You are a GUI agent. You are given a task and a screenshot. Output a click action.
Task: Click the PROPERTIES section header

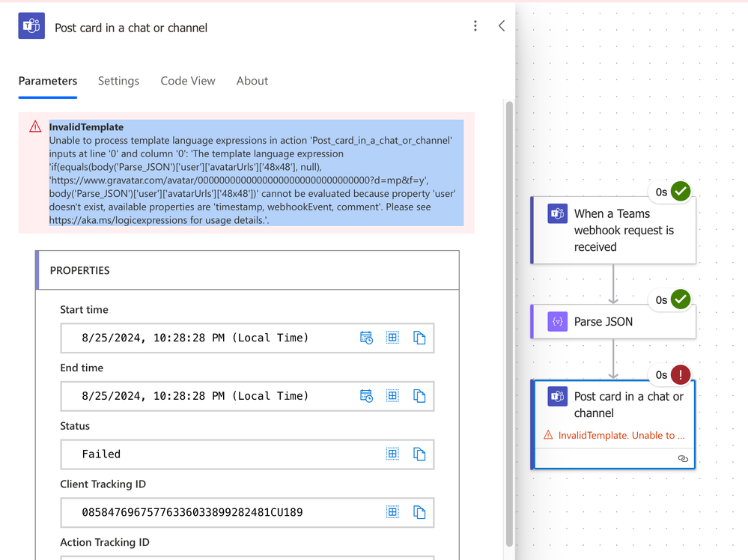coord(247,270)
